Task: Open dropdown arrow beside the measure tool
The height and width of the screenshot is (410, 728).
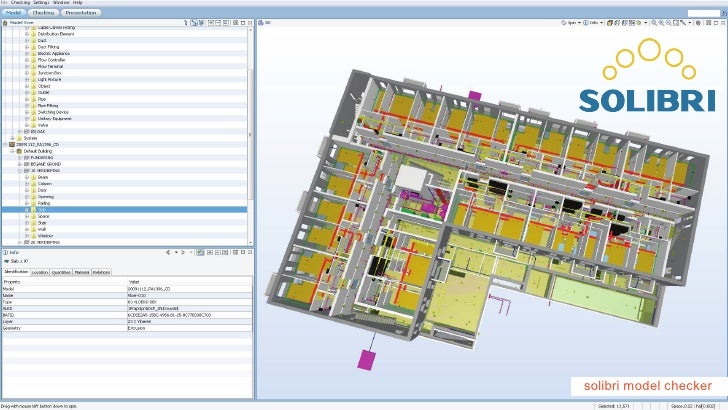Action: pos(689,22)
